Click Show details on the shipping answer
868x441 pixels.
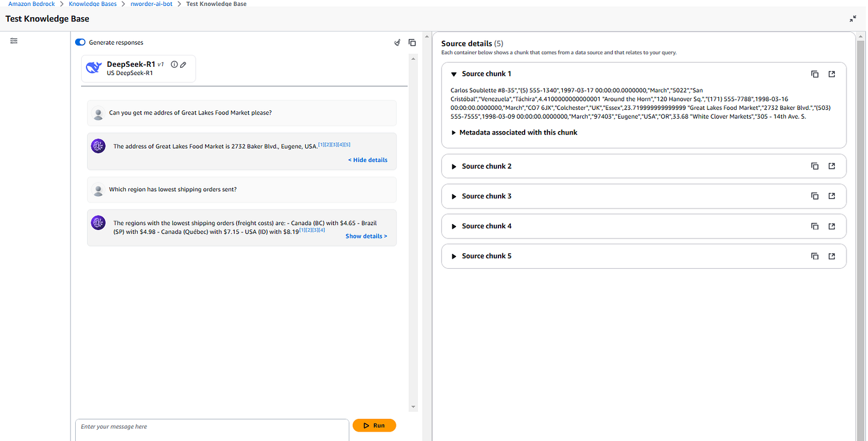[x=366, y=236]
